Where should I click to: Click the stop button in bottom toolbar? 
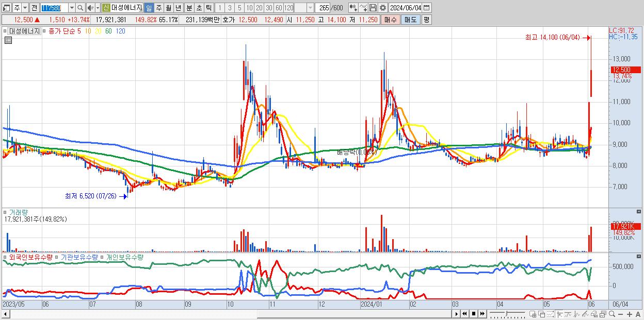[473, 314]
